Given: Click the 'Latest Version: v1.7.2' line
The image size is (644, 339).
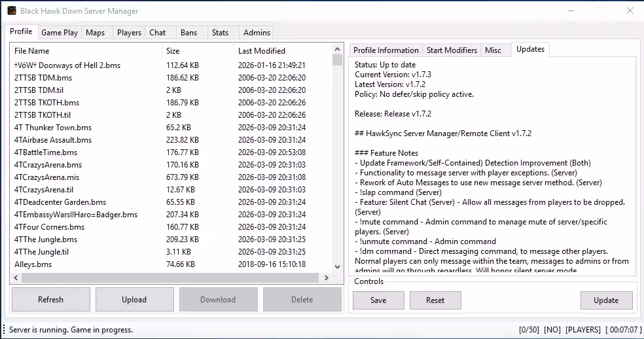Looking at the screenshot, I should (390, 84).
